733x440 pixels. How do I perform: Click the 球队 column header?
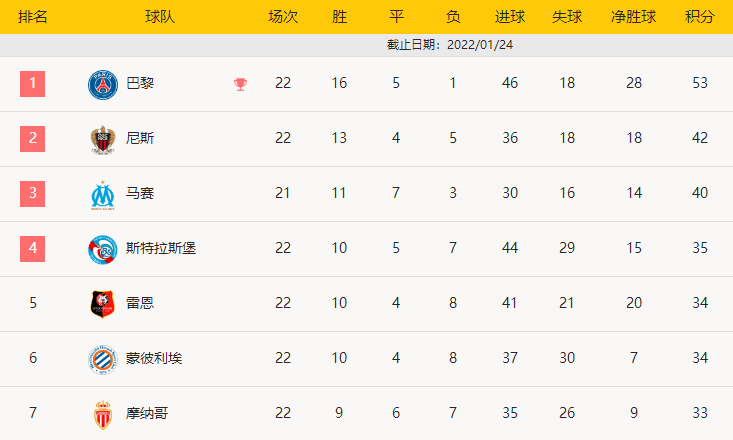pyautogui.click(x=160, y=17)
